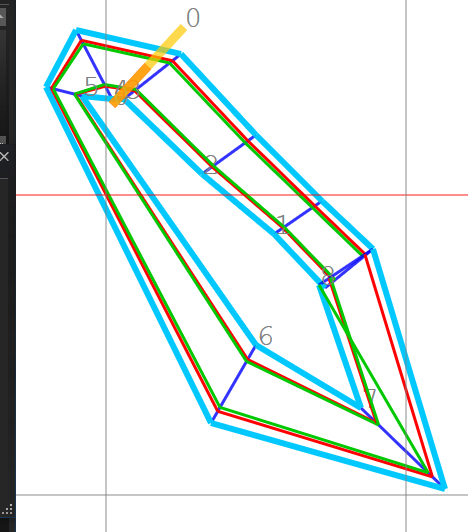Close the left side panel with X
This screenshot has height=532, width=468.
4,157
